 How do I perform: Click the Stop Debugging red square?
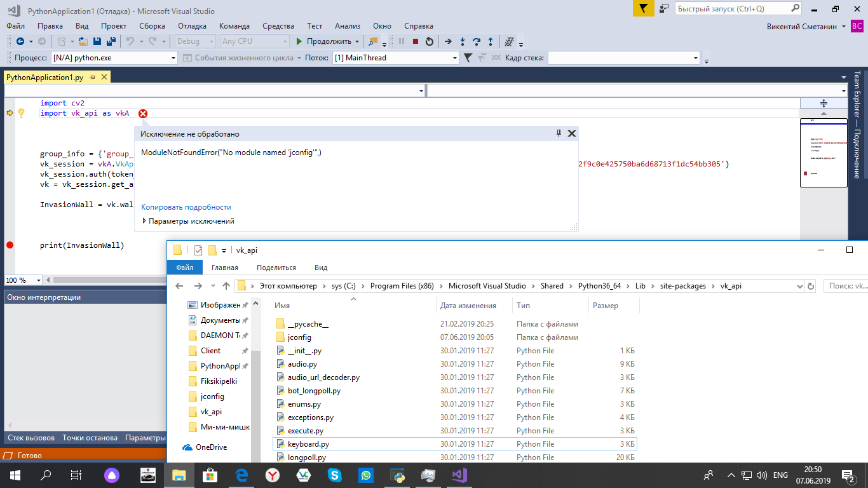(x=416, y=41)
